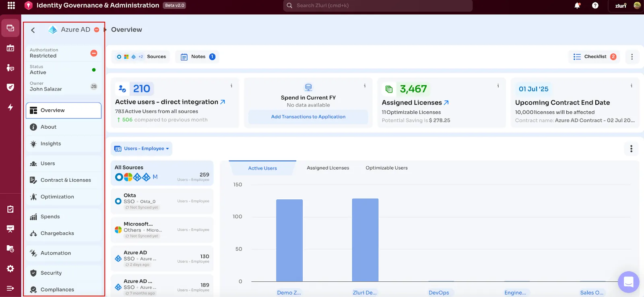644x297 pixels.
Task: Open the three-dot menu near Checklist
Action: tap(632, 57)
